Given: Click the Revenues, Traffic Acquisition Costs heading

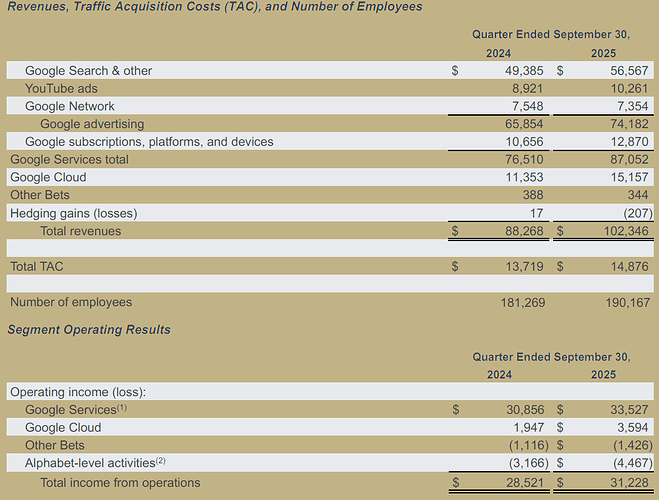Looking at the screenshot, I should coord(215,7).
